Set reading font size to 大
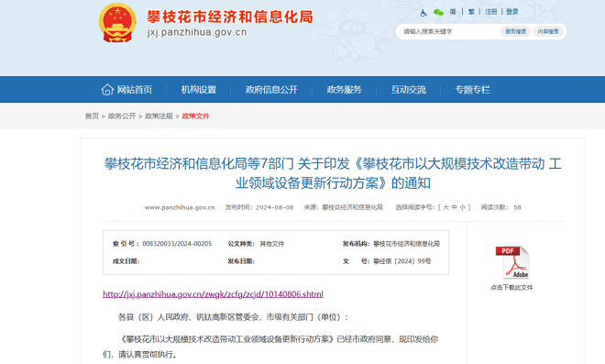605x364 pixels. [445, 207]
